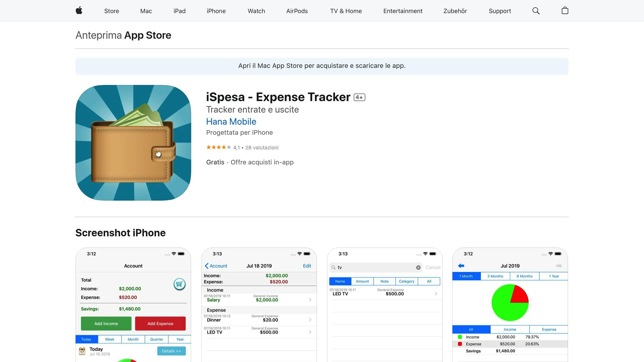This screenshot has height=362, width=644.
Task: Select the Quarter tab
Action: click(156, 339)
